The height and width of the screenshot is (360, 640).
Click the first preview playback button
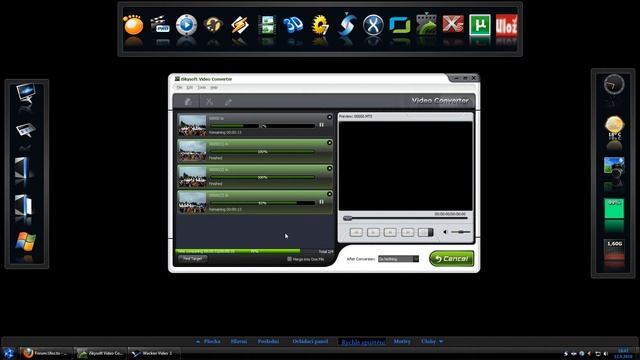pos(356,232)
